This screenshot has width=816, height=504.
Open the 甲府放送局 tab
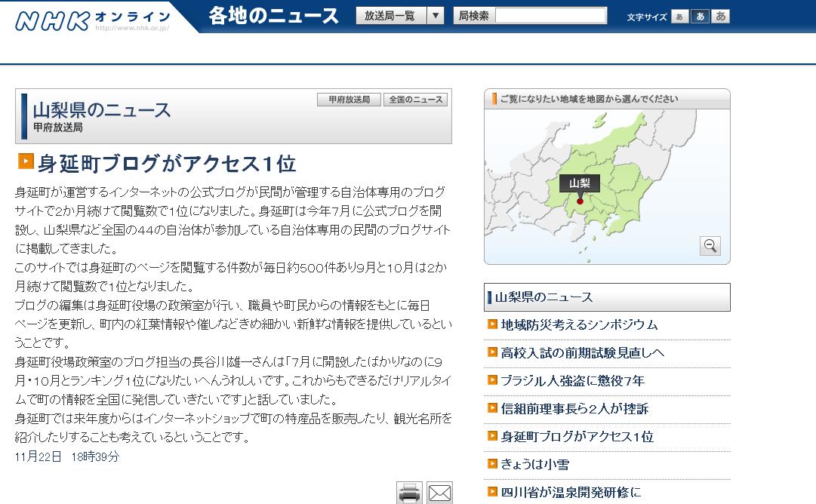[x=349, y=100]
